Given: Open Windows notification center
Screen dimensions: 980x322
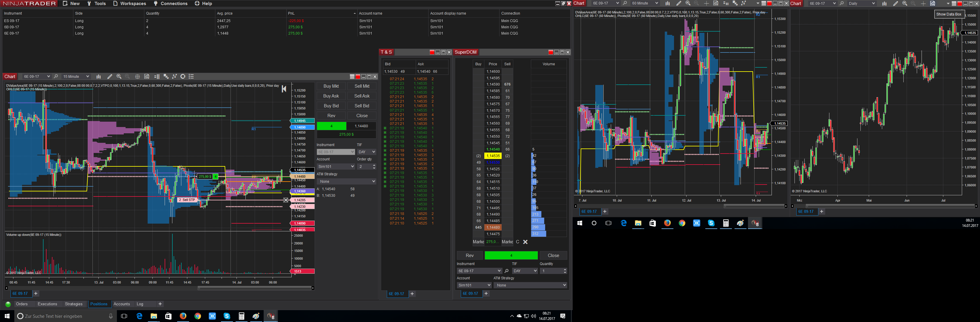Looking at the screenshot, I should pos(563,316).
